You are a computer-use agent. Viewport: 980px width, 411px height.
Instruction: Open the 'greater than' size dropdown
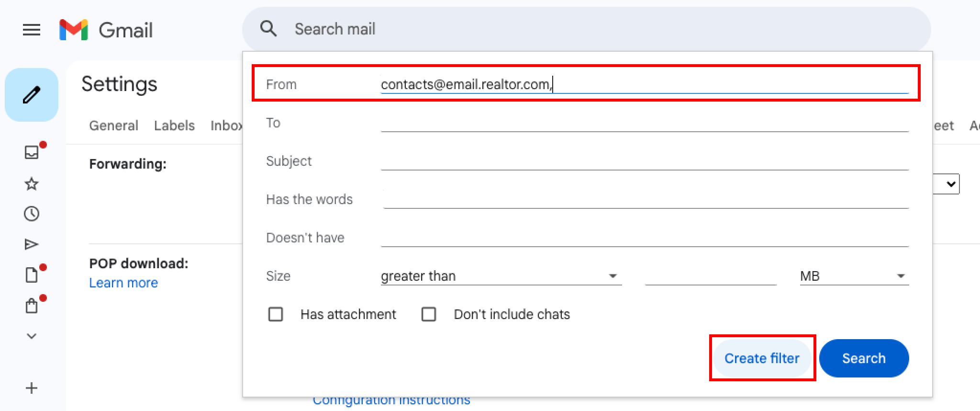[x=501, y=276]
